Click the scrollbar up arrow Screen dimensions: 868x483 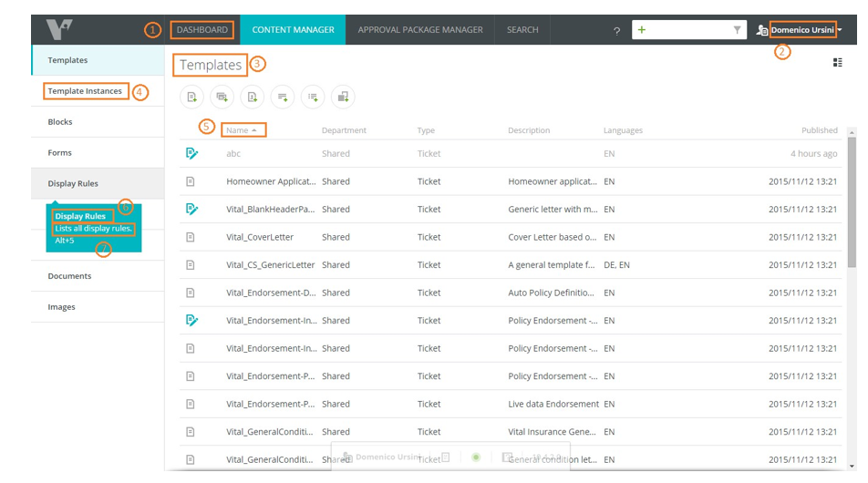click(x=852, y=132)
